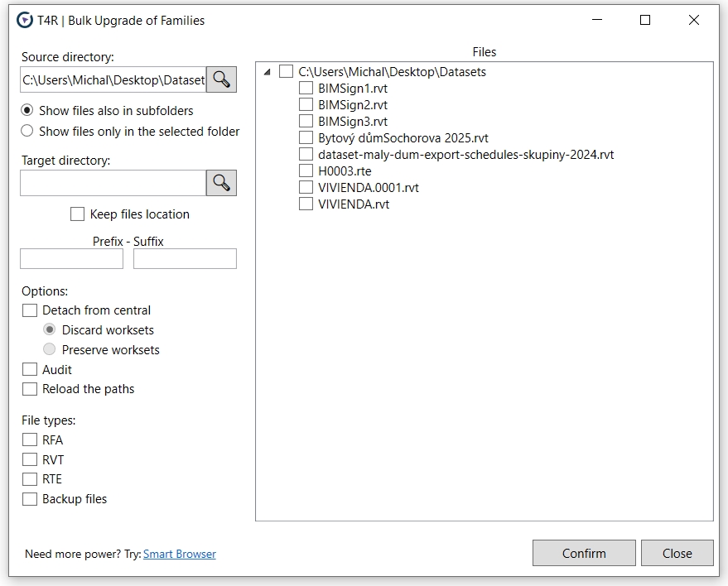
Task: Open the Smart Browser link
Action: pyautogui.click(x=179, y=555)
